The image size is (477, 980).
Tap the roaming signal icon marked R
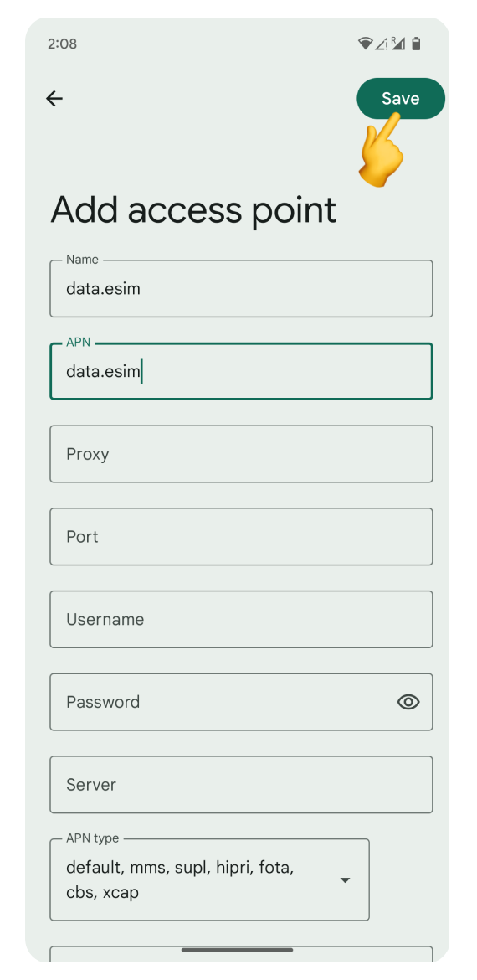point(398,43)
